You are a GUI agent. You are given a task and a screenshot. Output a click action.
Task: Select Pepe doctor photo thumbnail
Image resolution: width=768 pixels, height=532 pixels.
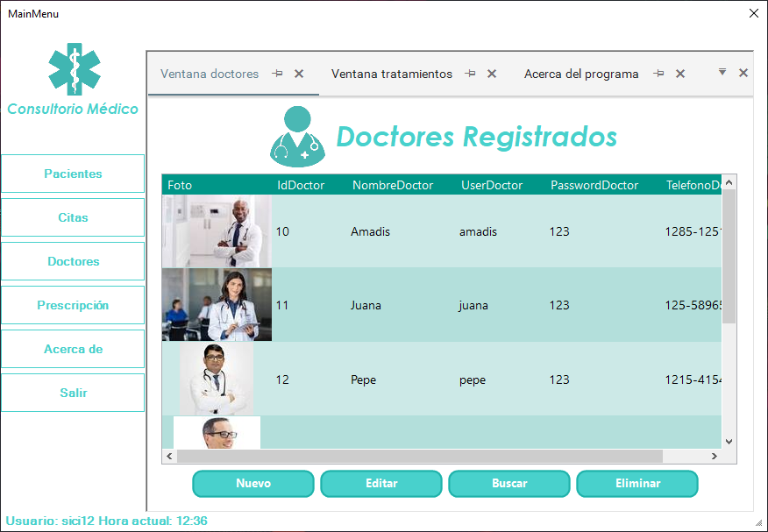(x=217, y=379)
